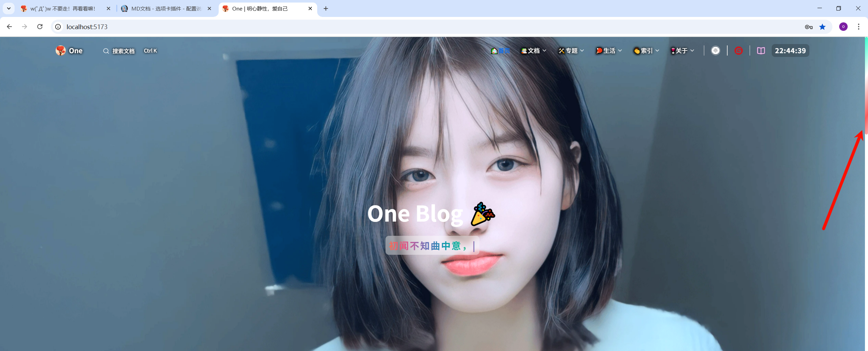
Task: Open the Gitee red G link
Action: (x=738, y=51)
